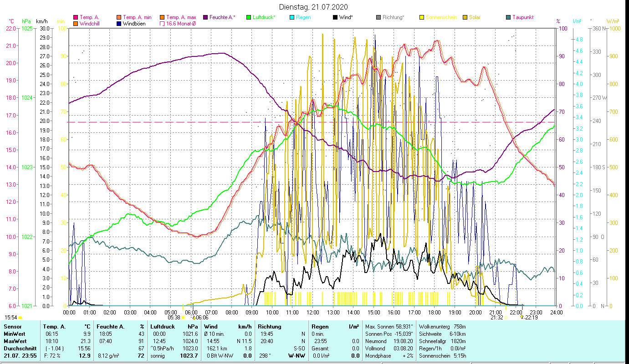Click the Taupunkt legend square
The height and width of the screenshot is (364, 629).
pyautogui.click(x=508, y=18)
